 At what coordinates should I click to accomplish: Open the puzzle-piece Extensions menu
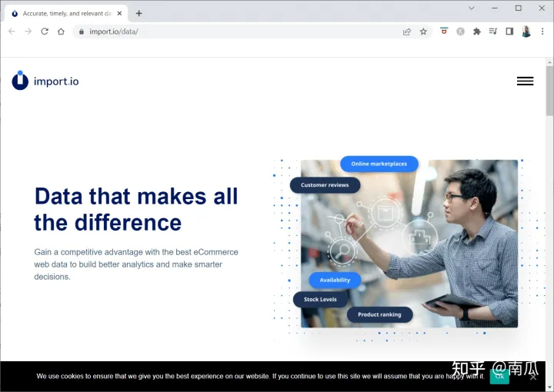point(476,32)
